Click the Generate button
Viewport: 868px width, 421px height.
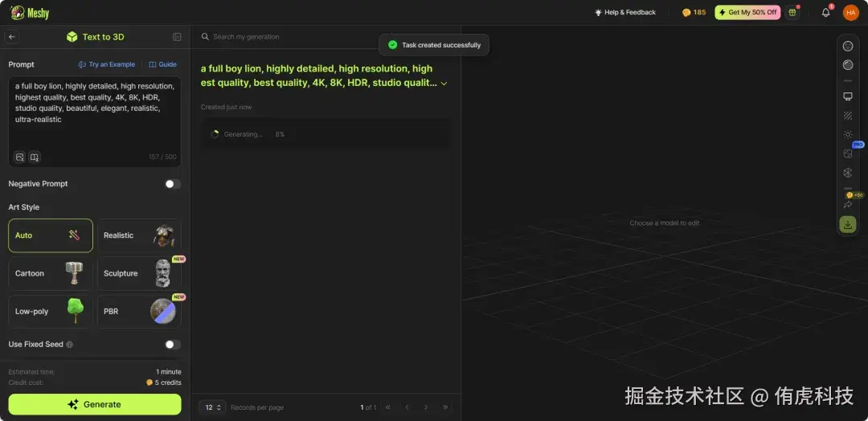click(95, 404)
